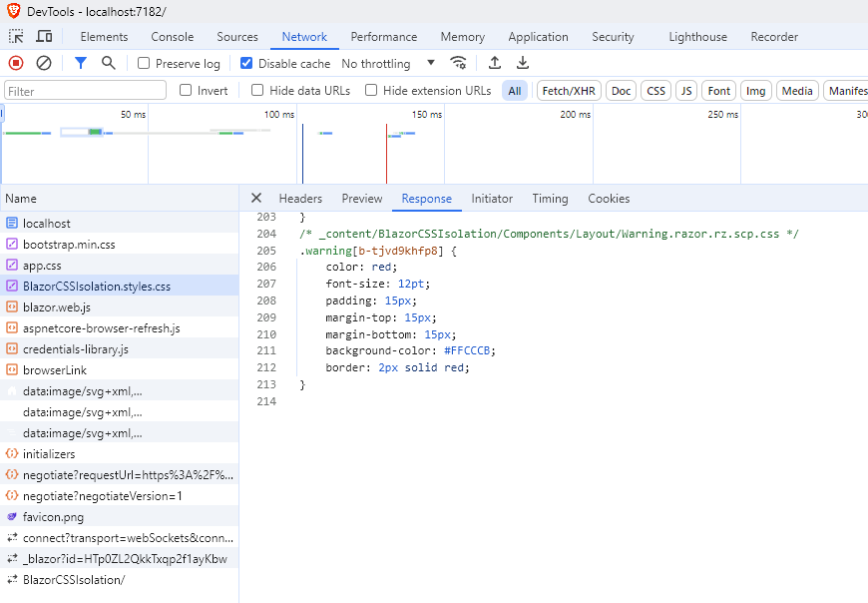Check Hide extension URLs checkbox
The image size is (868, 603).
371,90
